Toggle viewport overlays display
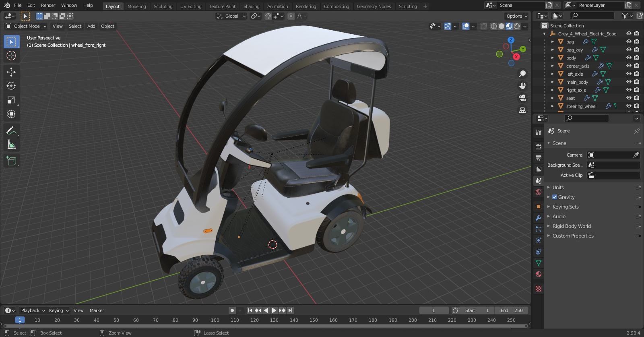This screenshot has width=644, height=337. (466, 26)
